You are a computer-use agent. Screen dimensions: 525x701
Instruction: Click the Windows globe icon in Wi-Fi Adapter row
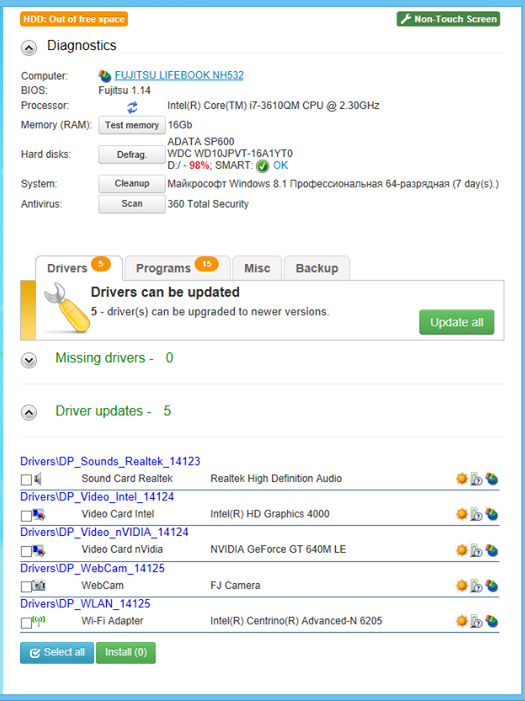click(492, 621)
